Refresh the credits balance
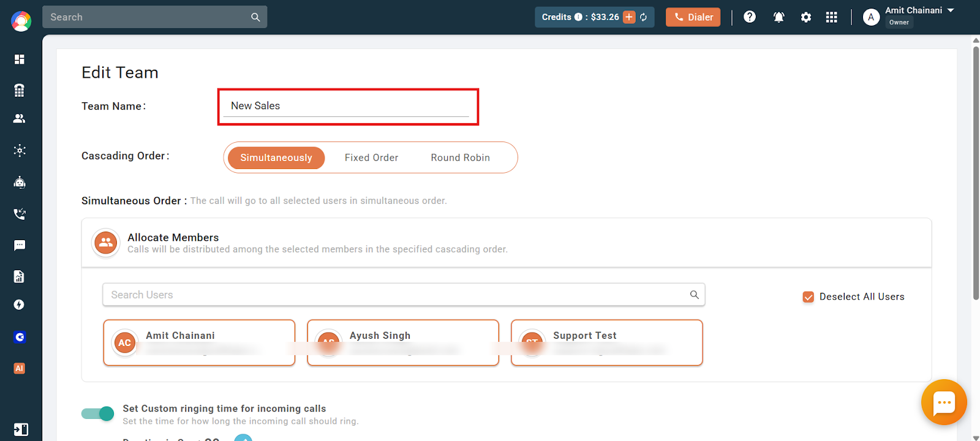980x441 pixels. coord(644,17)
